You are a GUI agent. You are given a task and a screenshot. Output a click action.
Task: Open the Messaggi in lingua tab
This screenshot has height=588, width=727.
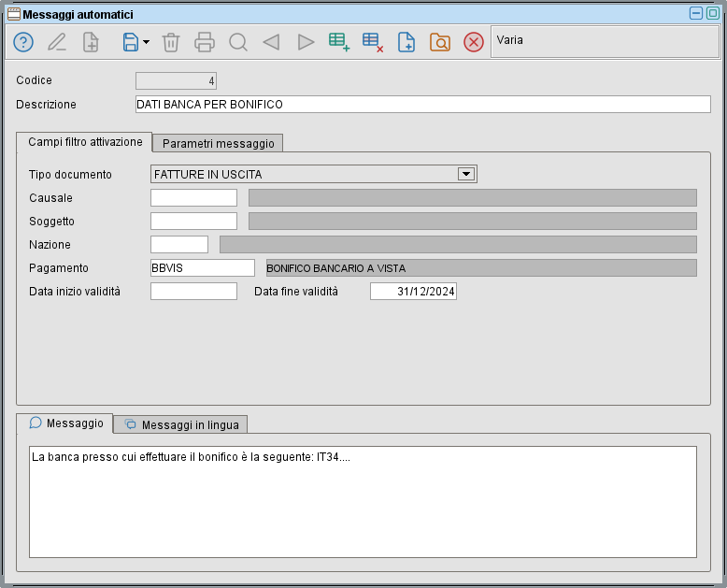coord(181,424)
